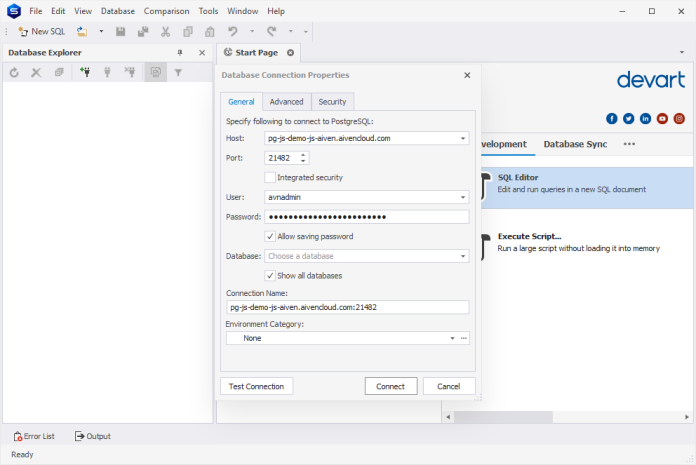This screenshot has height=465, width=696.
Task: Click the Refresh icon in Database Explorer
Action: click(14, 72)
